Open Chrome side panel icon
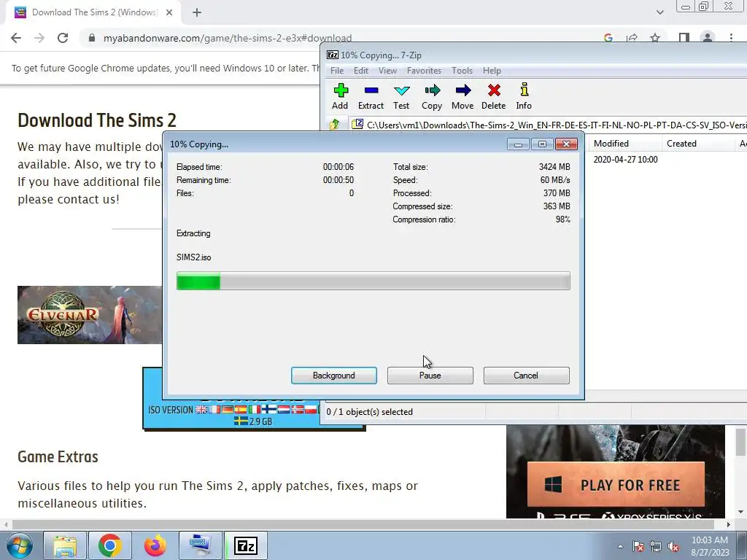 click(x=684, y=38)
